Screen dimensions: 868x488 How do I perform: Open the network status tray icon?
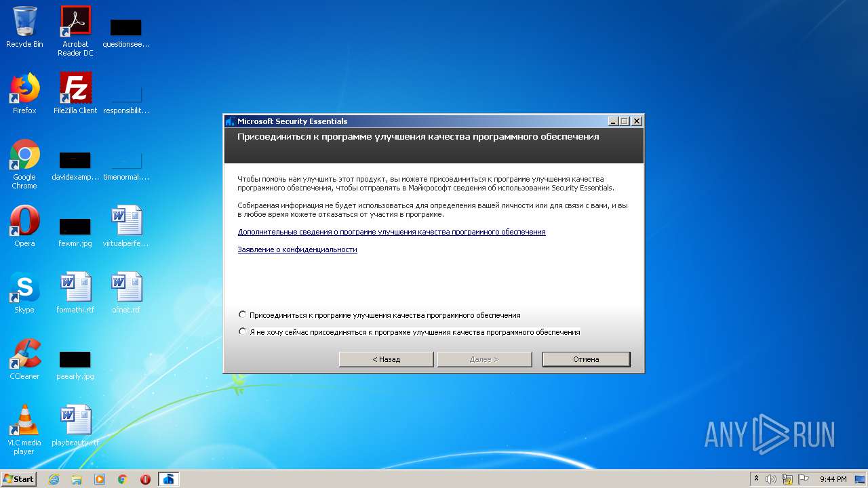(x=787, y=479)
